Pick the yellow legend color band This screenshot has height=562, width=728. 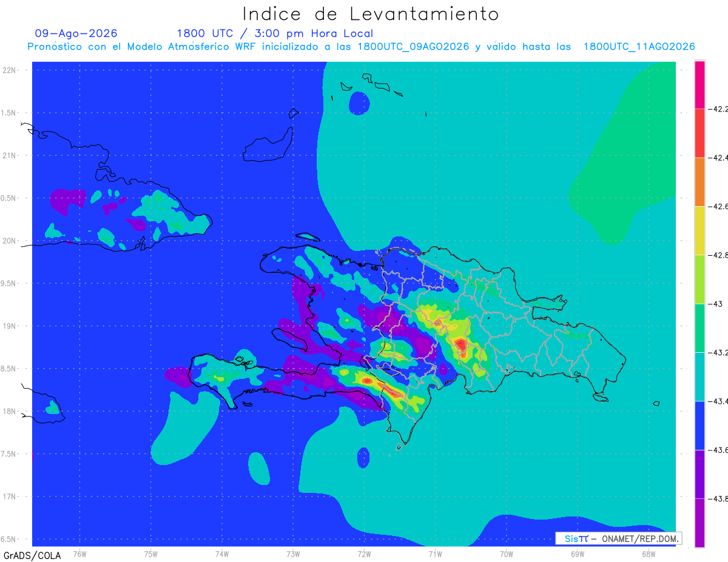(699, 231)
